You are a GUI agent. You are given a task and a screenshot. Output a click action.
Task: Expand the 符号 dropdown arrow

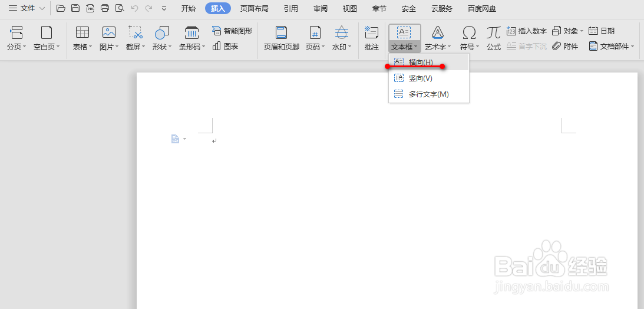477,47
